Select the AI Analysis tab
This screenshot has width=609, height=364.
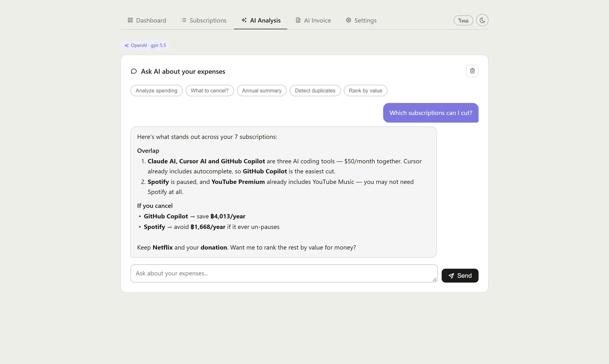point(261,20)
